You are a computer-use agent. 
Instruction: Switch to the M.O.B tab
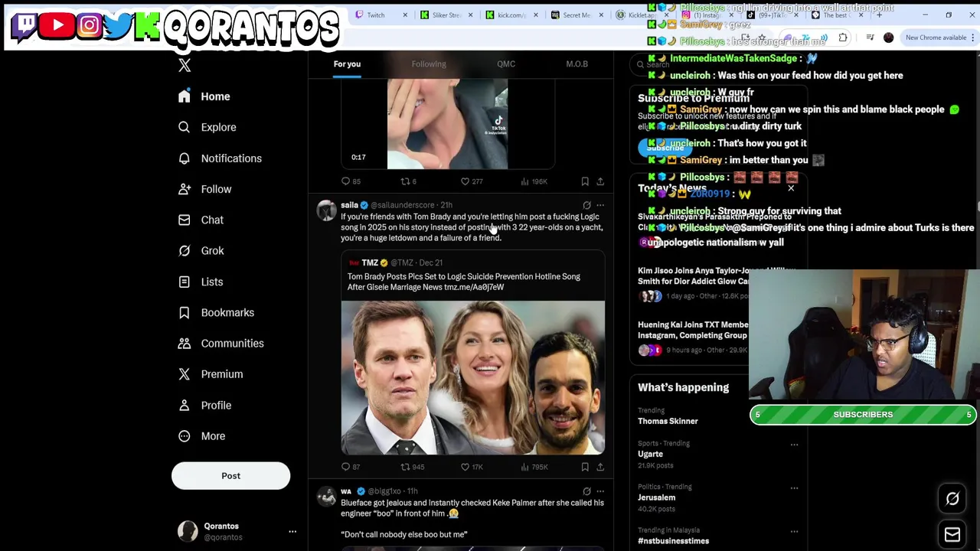click(577, 64)
